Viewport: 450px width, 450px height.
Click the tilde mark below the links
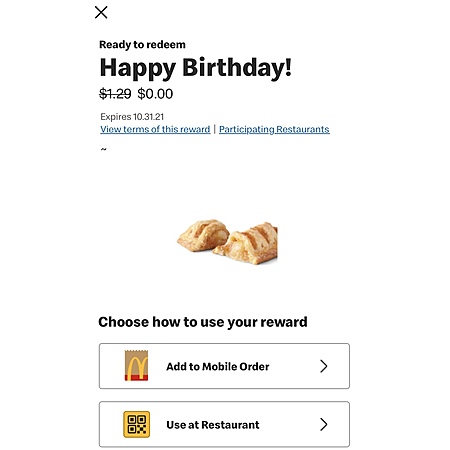104,149
